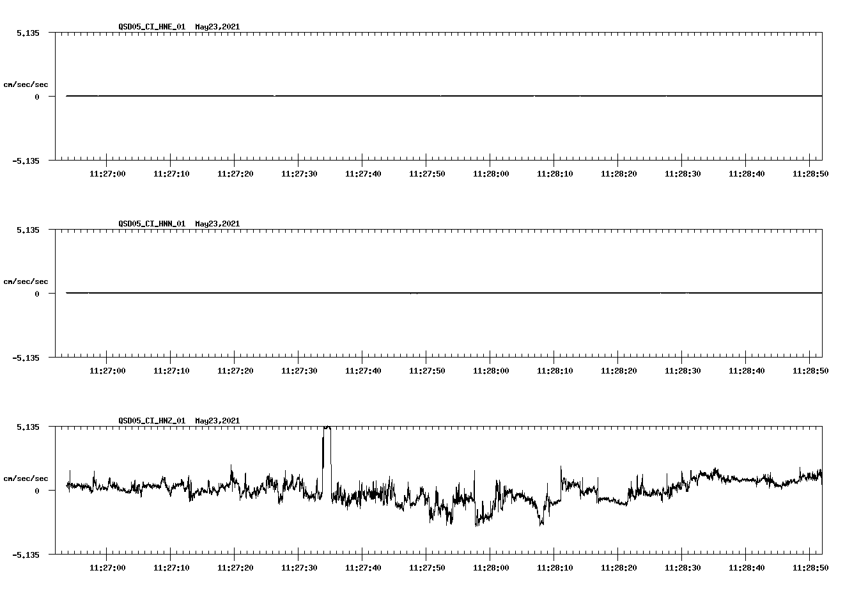Click the May23,2021 date on the bottom plot
868x591 pixels.
coord(217,421)
